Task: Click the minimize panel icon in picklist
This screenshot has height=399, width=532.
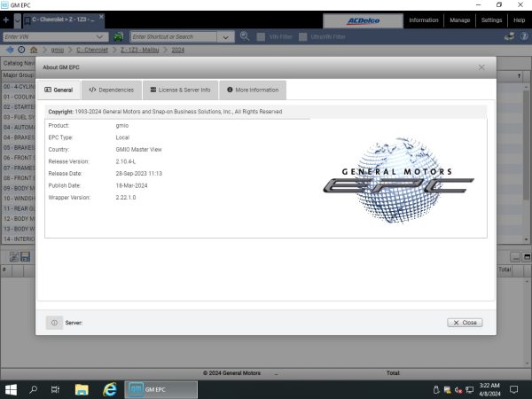Action: coord(515,257)
